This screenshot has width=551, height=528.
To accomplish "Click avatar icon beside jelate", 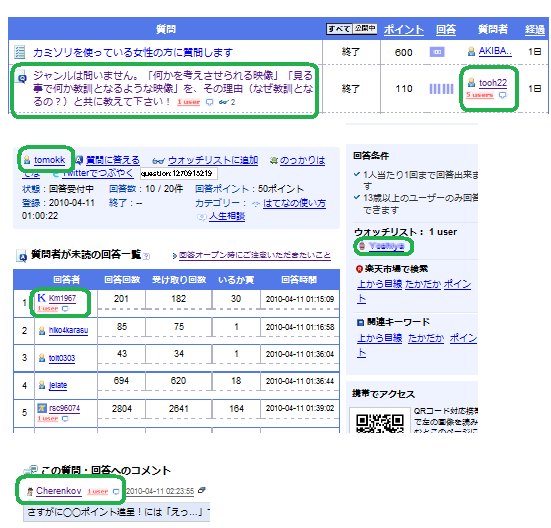I will [x=42, y=385].
